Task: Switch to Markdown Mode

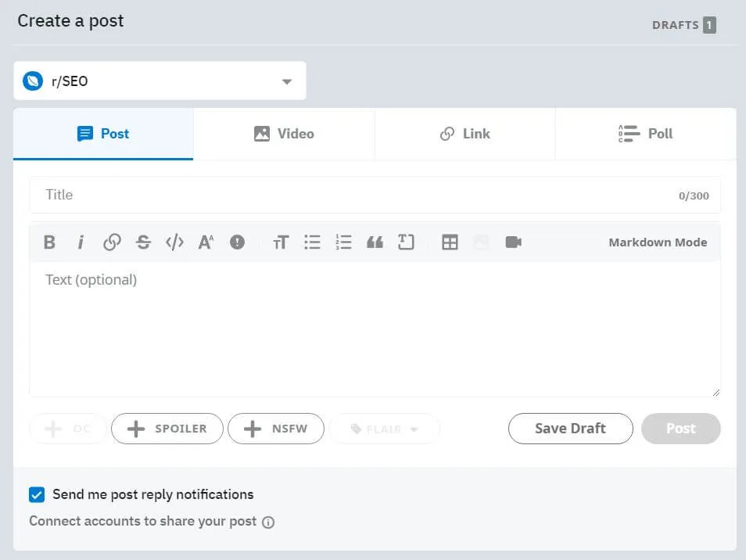Action: point(658,242)
